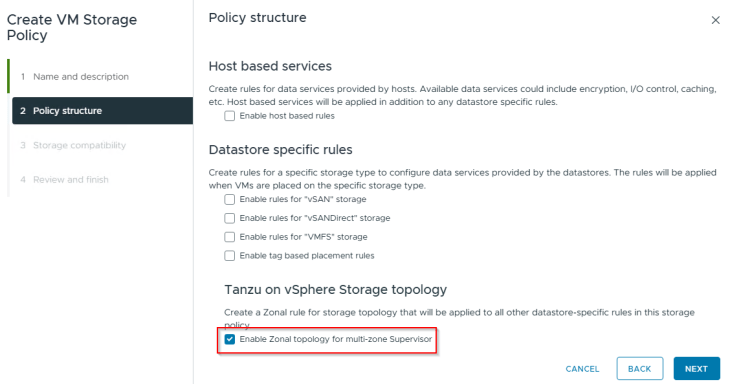Enable tag based placement rules

(x=230, y=256)
